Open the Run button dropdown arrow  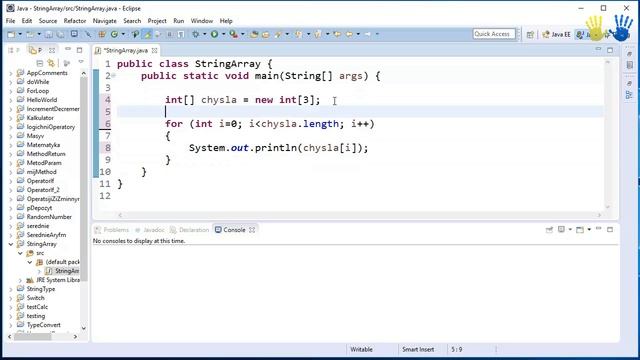coord(223,34)
